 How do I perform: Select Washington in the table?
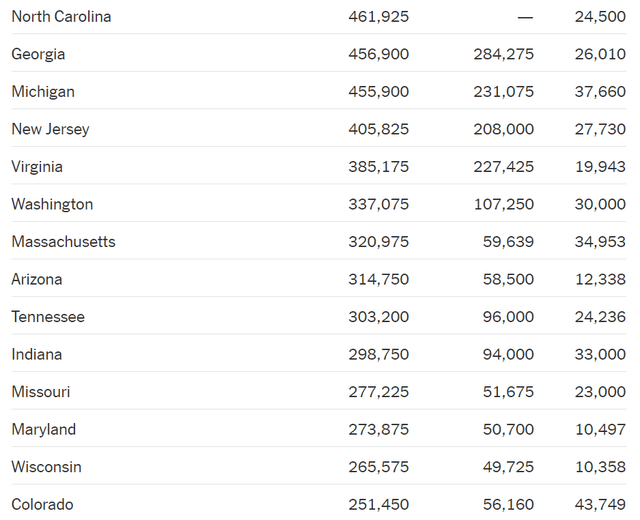pos(52,204)
